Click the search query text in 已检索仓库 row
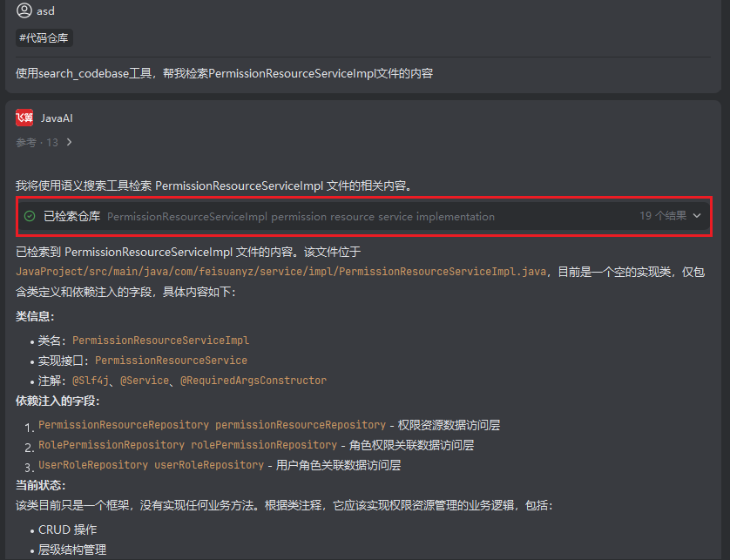Viewport: 730px width, 560px height. tap(301, 216)
